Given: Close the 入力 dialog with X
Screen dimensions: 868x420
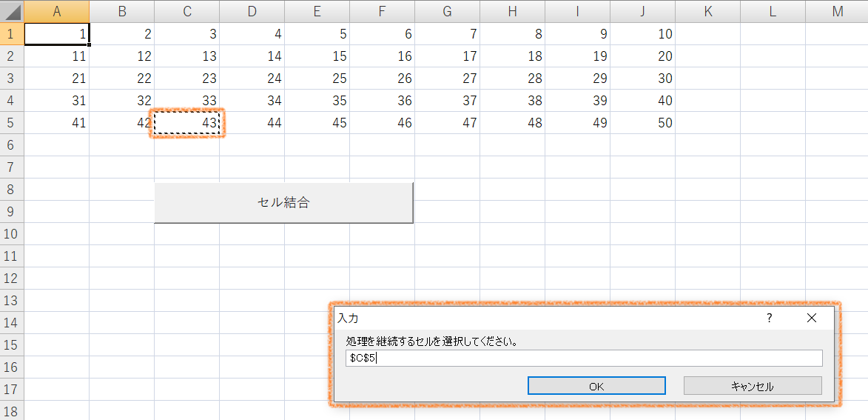Looking at the screenshot, I should (812, 318).
